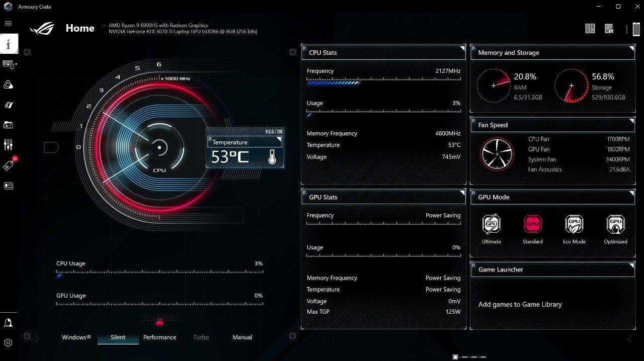The height and width of the screenshot is (361, 644).
Task: Open the Home info page icon
Action: 9,44
